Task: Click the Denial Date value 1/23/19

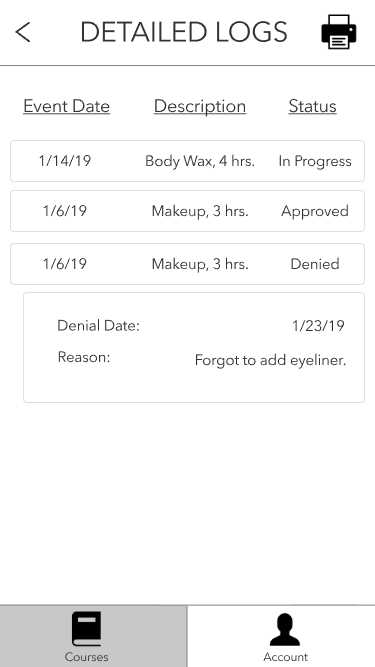Action: [x=318, y=326]
